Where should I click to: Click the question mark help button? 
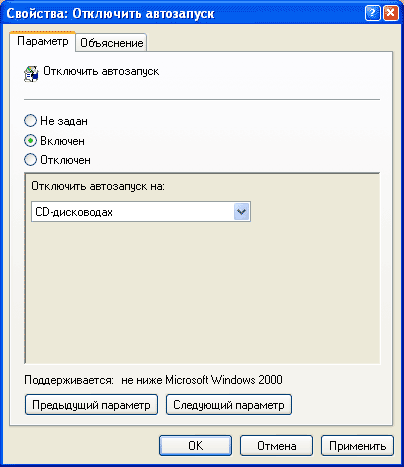tap(373, 13)
